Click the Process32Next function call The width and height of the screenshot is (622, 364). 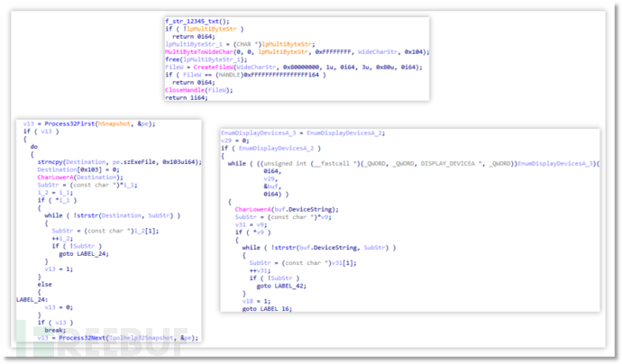[72, 336]
